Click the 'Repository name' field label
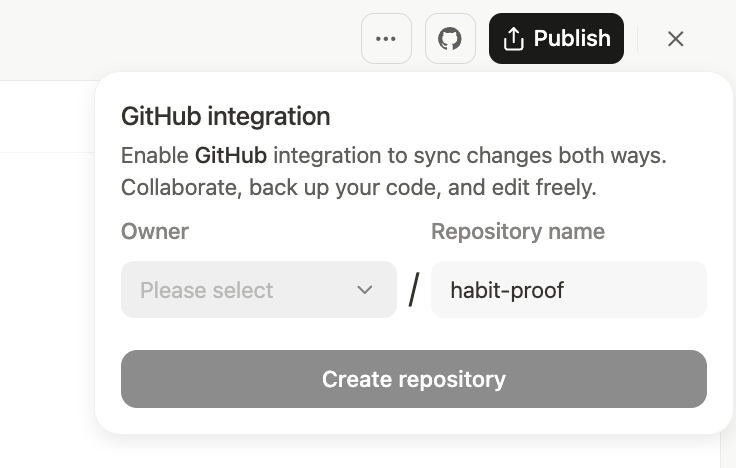The width and height of the screenshot is (736, 468). click(517, 232)
